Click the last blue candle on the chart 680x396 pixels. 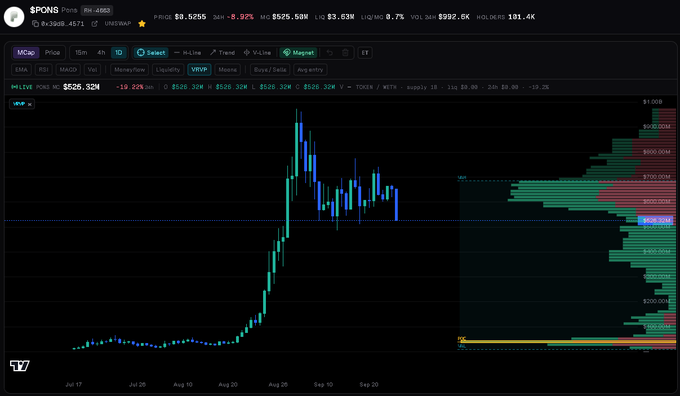point(396,205)
